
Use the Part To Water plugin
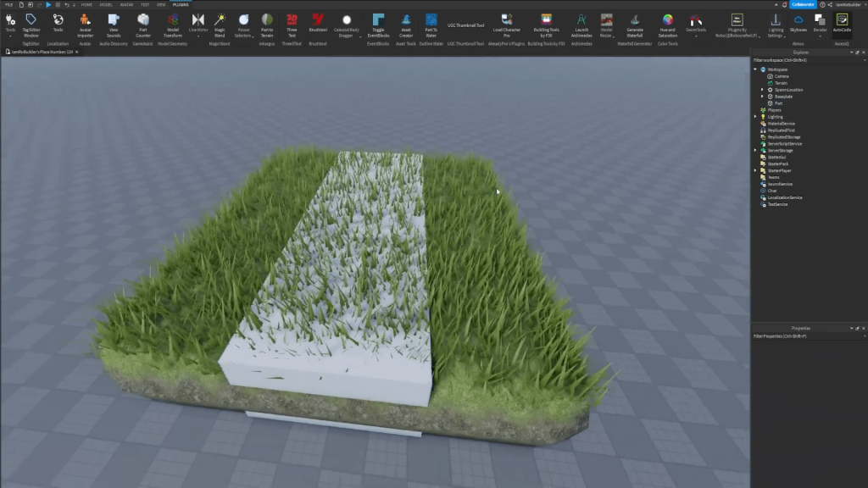click(x=431, y=25)
